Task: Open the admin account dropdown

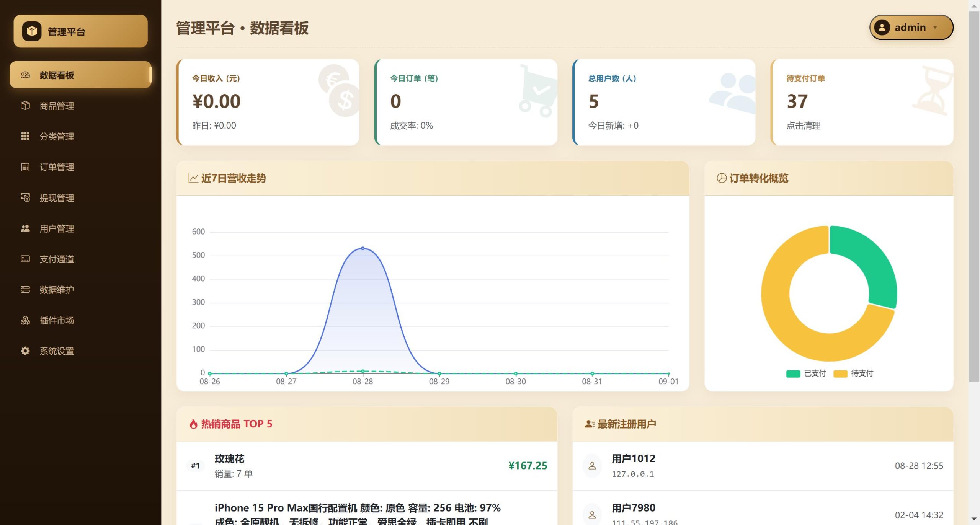Action: tap(911, 28)
